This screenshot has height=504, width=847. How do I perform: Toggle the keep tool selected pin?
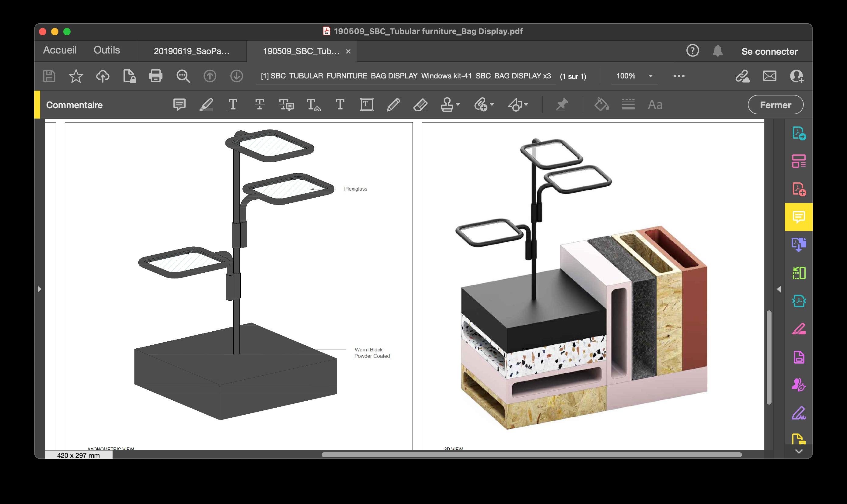(x=562, y=104)
